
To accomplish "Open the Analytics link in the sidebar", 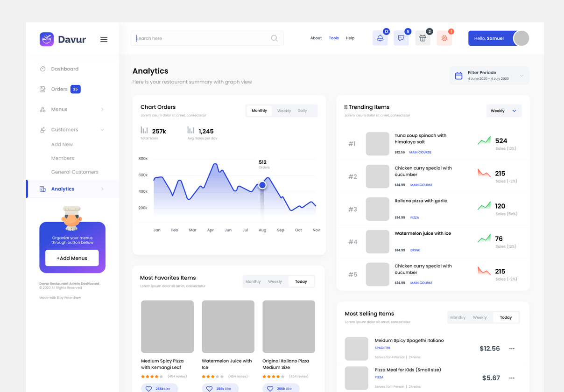I will (62, 189).
